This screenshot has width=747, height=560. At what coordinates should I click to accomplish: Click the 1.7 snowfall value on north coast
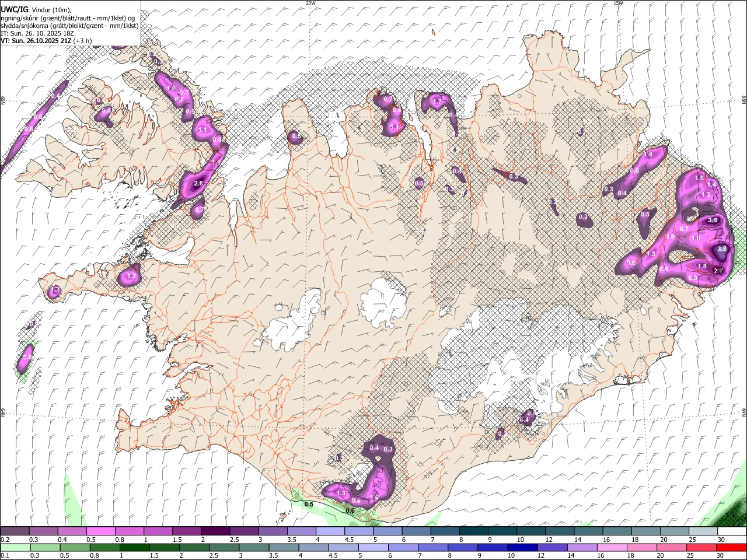click(x=437, y=101)
